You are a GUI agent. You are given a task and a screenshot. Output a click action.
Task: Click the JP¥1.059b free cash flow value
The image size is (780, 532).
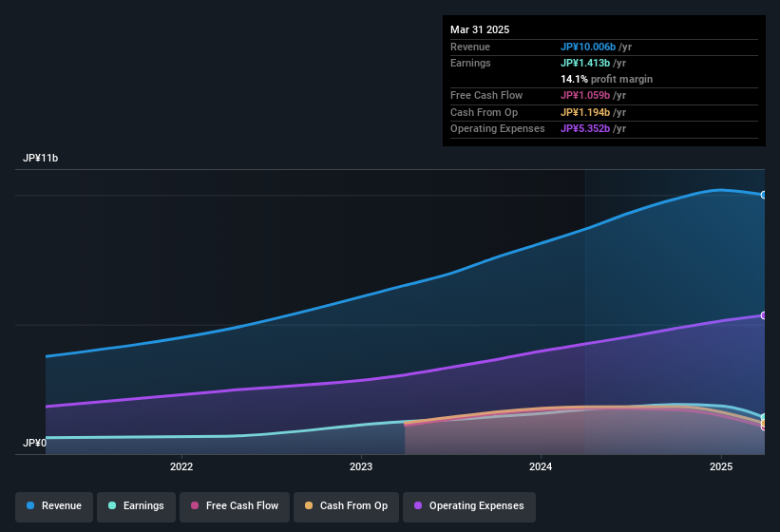coord(585,95)
